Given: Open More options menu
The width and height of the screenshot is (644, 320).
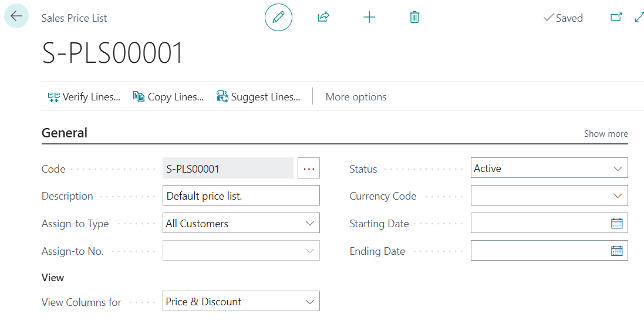Looking at the screenshot, I should (356, 97).
